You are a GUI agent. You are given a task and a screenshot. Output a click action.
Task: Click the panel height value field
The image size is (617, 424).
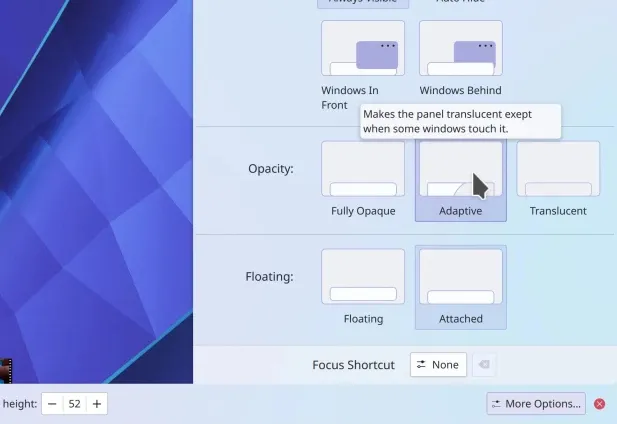[74, 404]
